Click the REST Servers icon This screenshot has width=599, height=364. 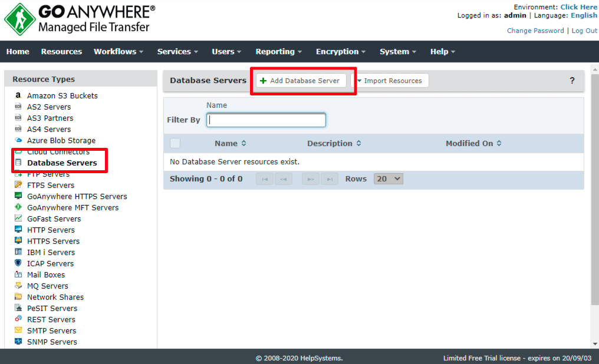point(18,319)
